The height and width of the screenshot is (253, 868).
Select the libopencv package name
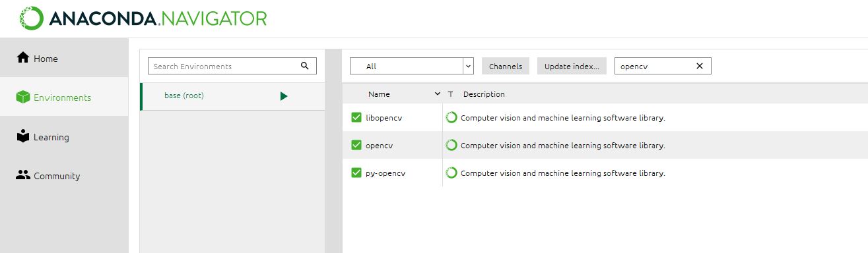pos(384,118)
